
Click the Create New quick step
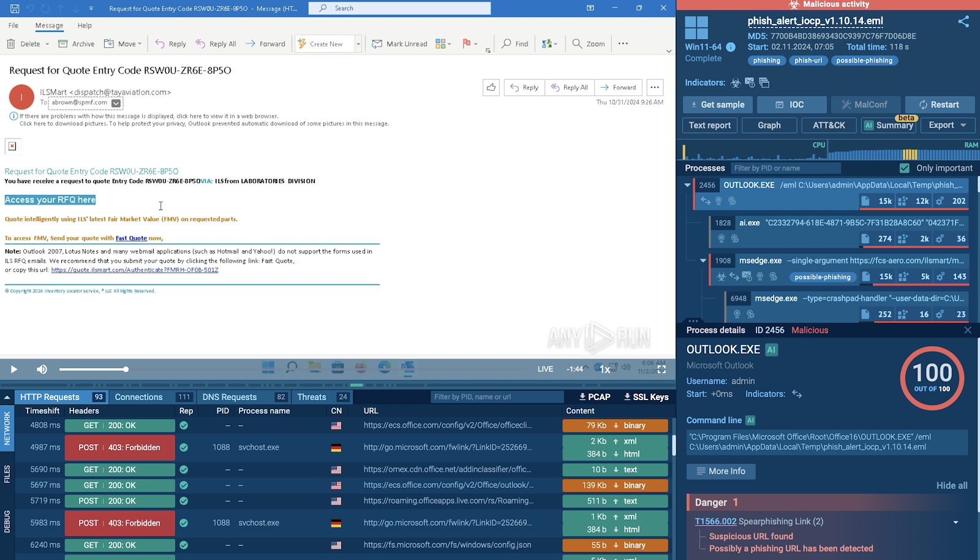tap(320, 44)
